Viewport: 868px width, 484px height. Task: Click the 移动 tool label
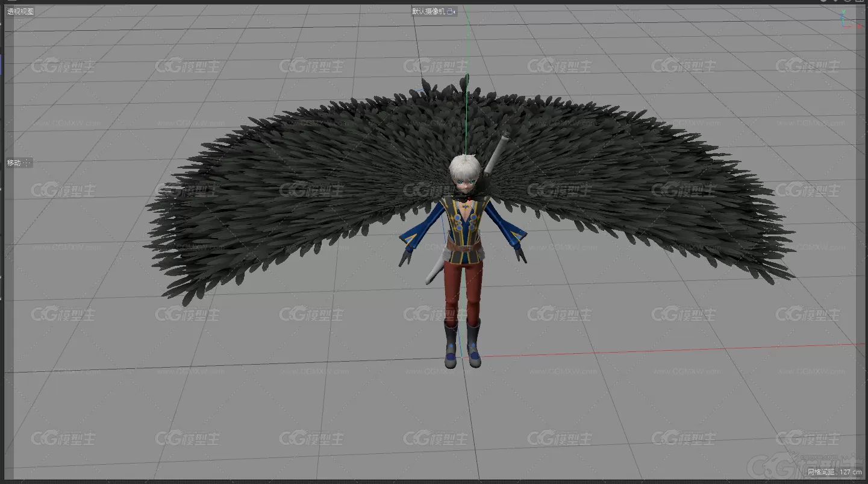pos(13,163)
